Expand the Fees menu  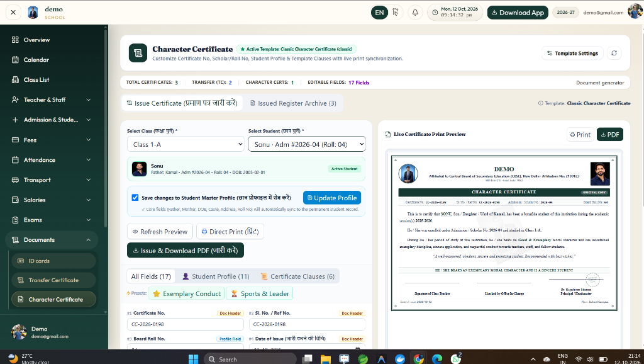tap(88, 140)
